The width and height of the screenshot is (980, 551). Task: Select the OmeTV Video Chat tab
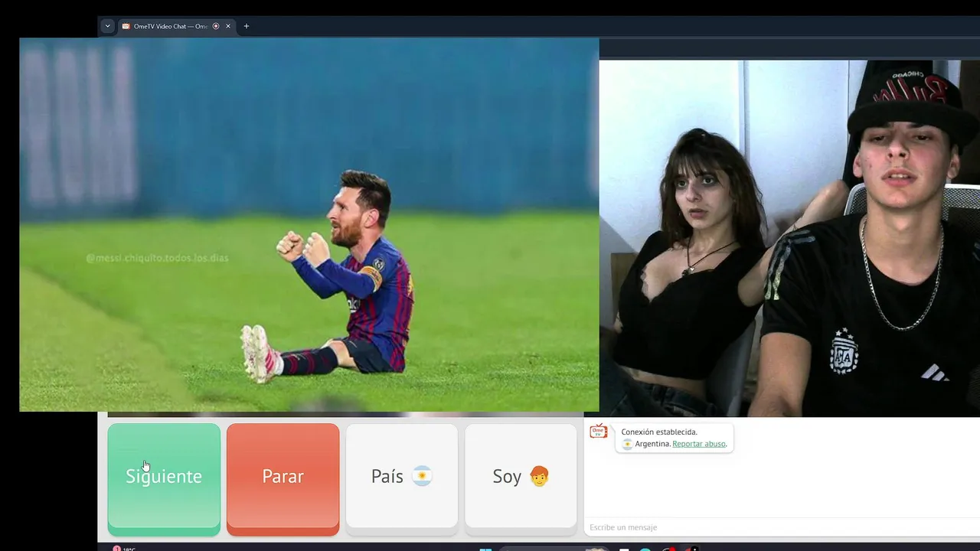pos(176,26)
